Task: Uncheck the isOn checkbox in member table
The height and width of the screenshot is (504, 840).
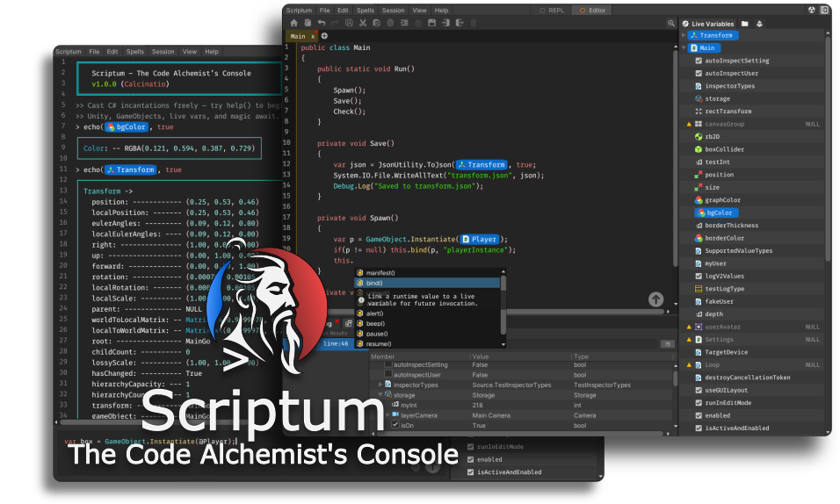Action: (x=395, y=425)
